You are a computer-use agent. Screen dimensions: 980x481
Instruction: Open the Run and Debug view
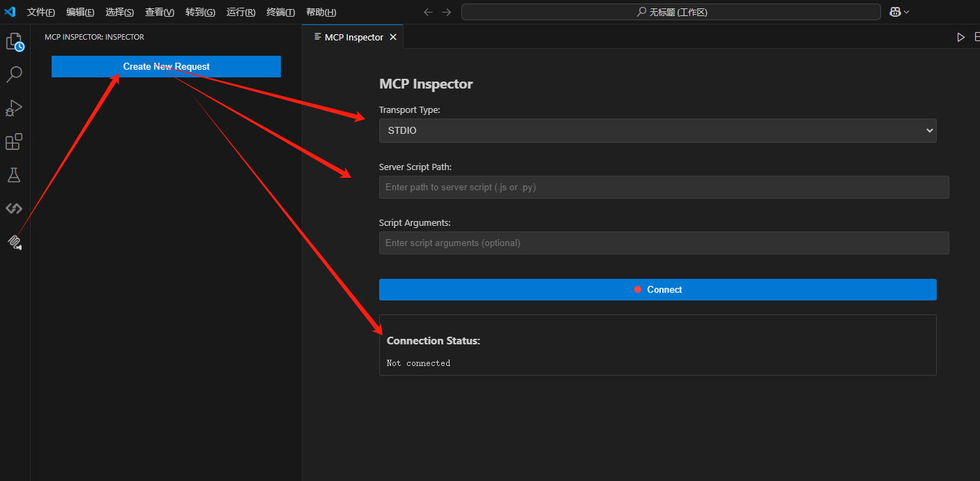14,107
